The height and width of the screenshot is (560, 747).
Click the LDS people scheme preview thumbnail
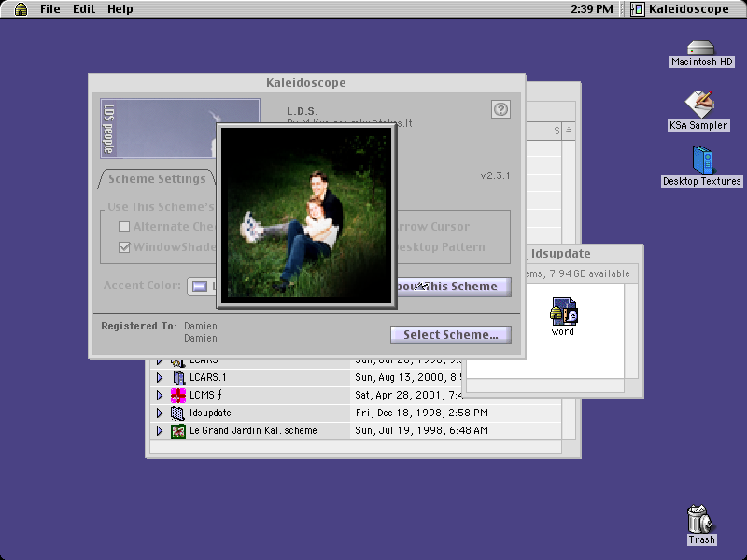point(158,128)
